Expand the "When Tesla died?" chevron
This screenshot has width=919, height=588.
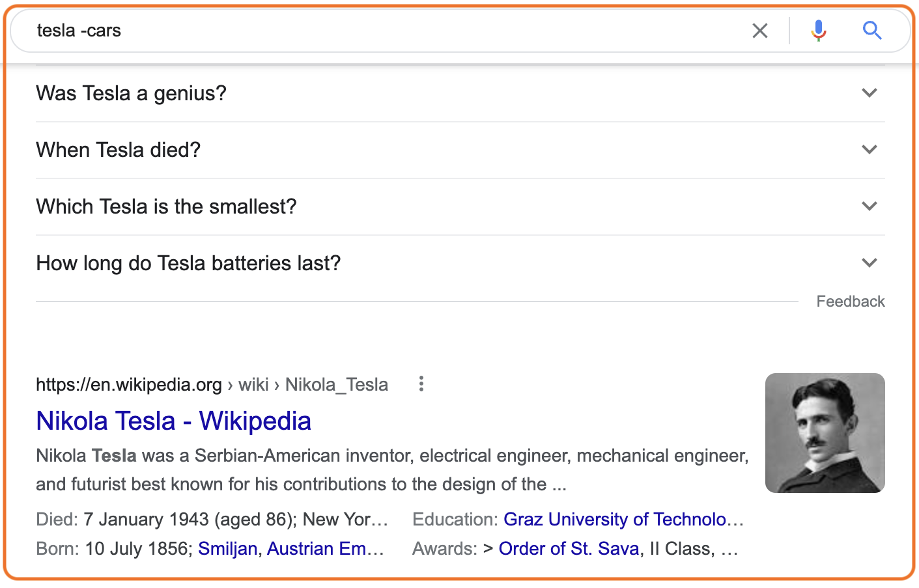[x=870, y=150]
